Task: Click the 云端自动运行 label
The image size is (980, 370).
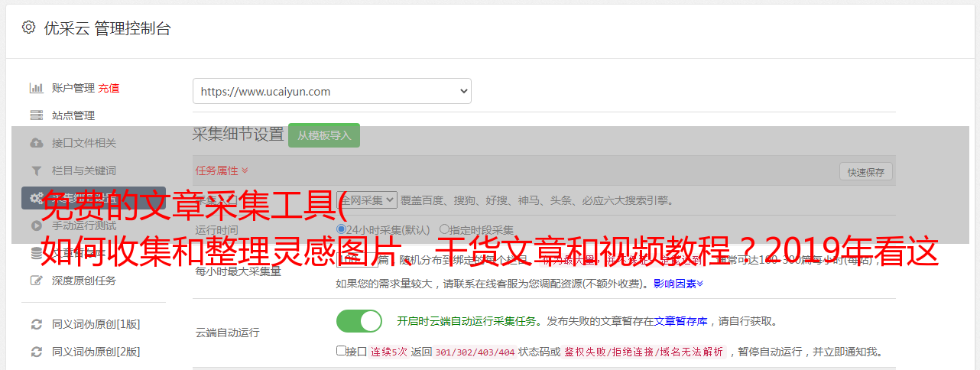Action: click(x=227, y=333)
